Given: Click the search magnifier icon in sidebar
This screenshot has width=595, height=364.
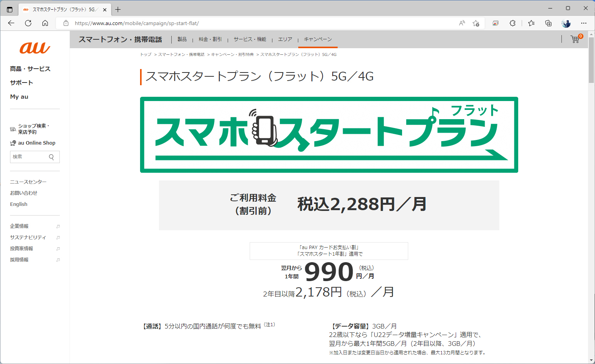Looking at the screenshot, I should point(51,157).
